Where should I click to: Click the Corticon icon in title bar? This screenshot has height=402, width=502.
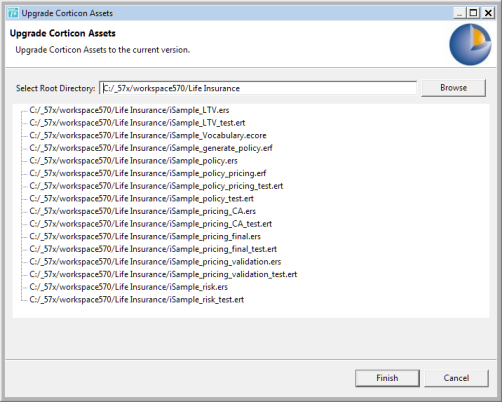[13, 13]
